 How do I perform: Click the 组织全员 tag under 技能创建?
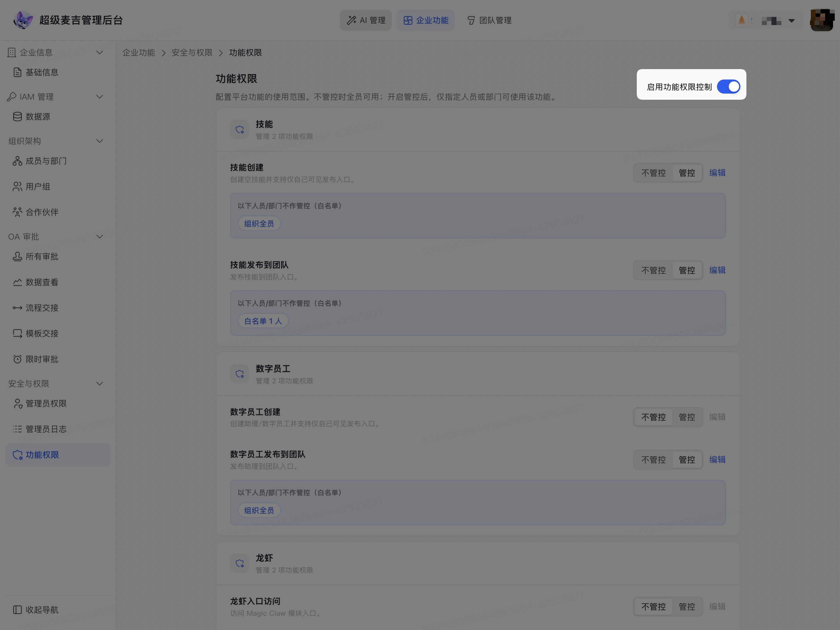click(x=259, y=223)
